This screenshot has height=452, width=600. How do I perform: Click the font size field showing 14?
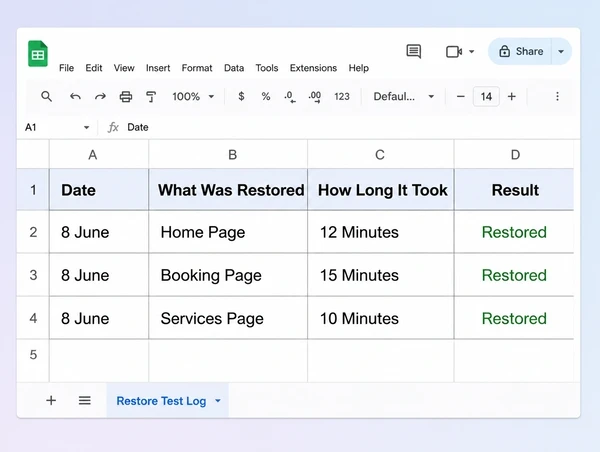point(486,96)
